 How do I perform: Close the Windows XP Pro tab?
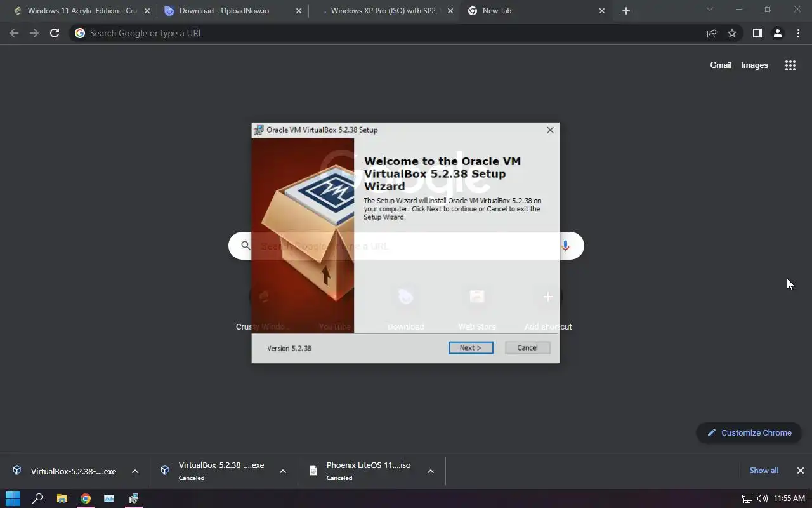[x=450, y=11]
